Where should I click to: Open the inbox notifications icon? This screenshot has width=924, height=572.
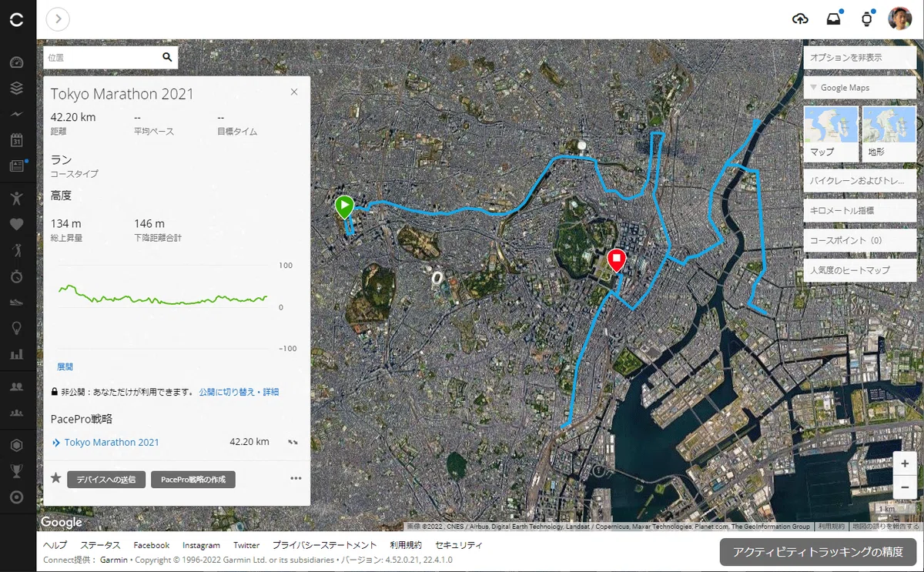click(833, 19)
